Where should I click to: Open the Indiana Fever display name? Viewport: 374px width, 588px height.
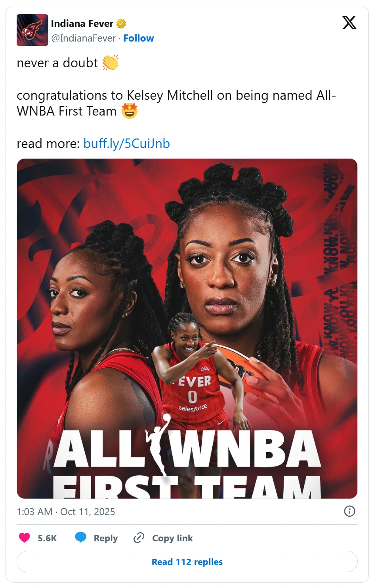pyautogui.click(x=82, y=24)
